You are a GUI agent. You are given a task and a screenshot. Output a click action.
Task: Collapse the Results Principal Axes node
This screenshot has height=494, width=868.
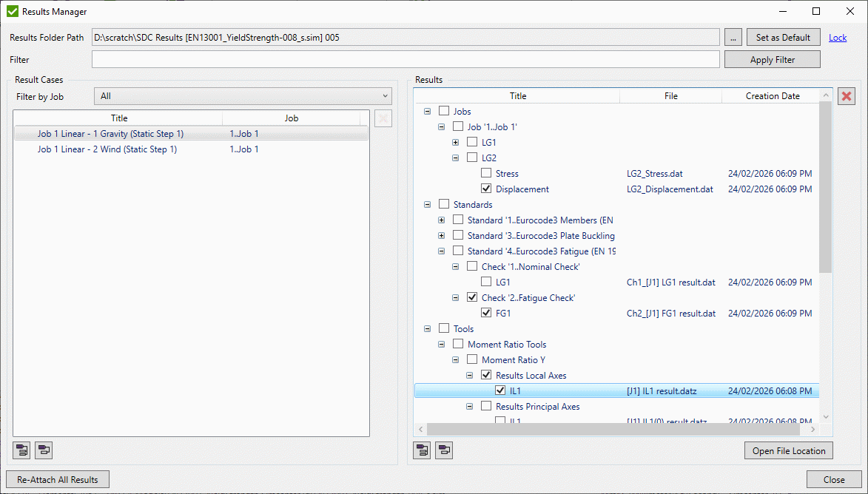coord(469,406)
